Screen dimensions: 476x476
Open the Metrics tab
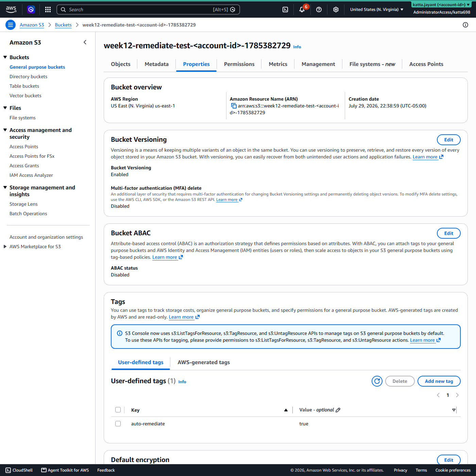[x=278, y=64]
